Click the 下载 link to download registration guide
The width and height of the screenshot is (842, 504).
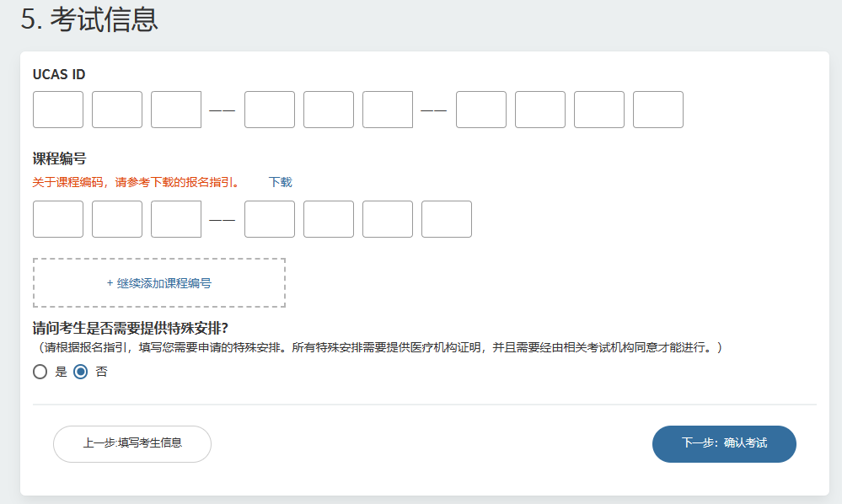point(279,182)
